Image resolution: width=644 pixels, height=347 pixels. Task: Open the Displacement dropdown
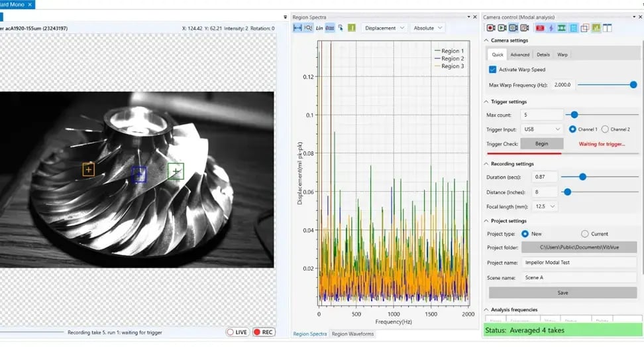384,28
